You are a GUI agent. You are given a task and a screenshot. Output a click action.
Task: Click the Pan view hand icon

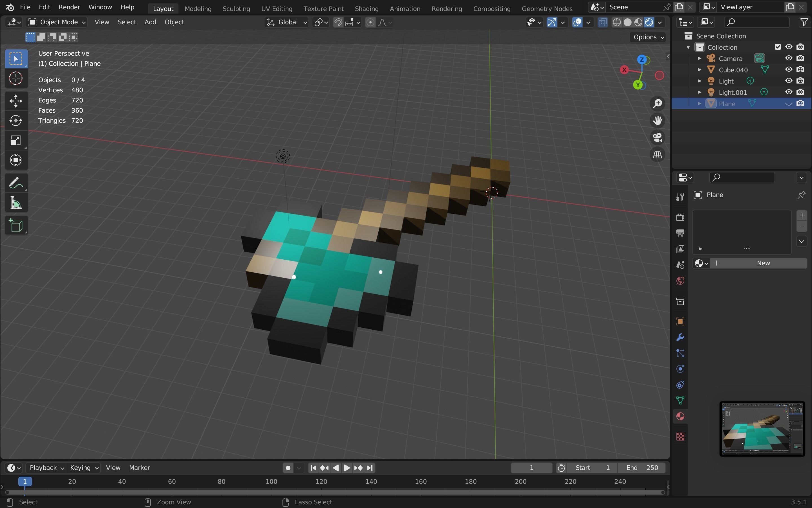pyautogui.click(x=657, y=121)
